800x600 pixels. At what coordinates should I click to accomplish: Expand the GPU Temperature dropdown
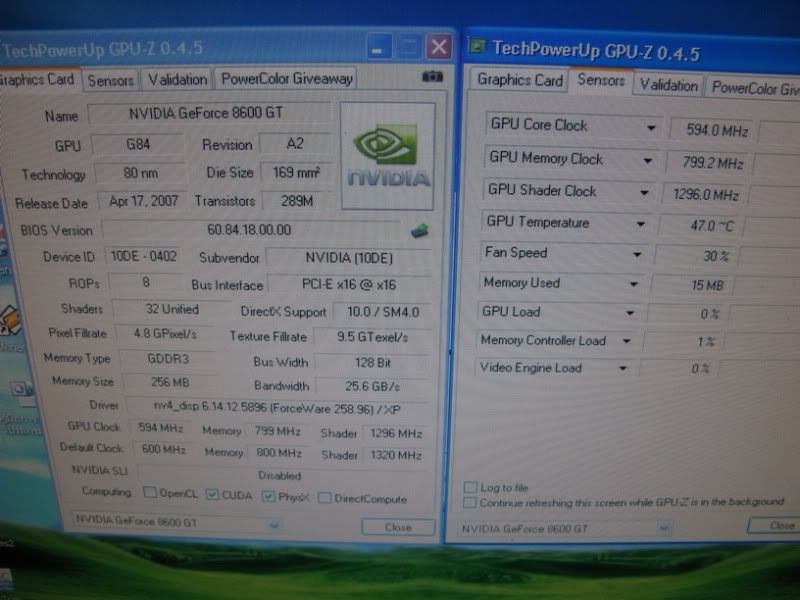tap(641, 223)
